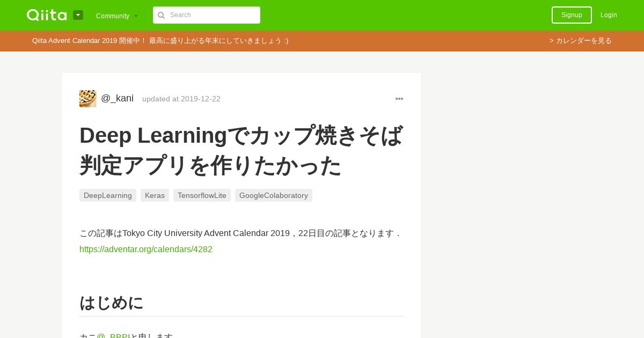Click the Tokyo City University Advent Calendar sentence
This screenshot has width=644, height=338.
coord(241,233)
